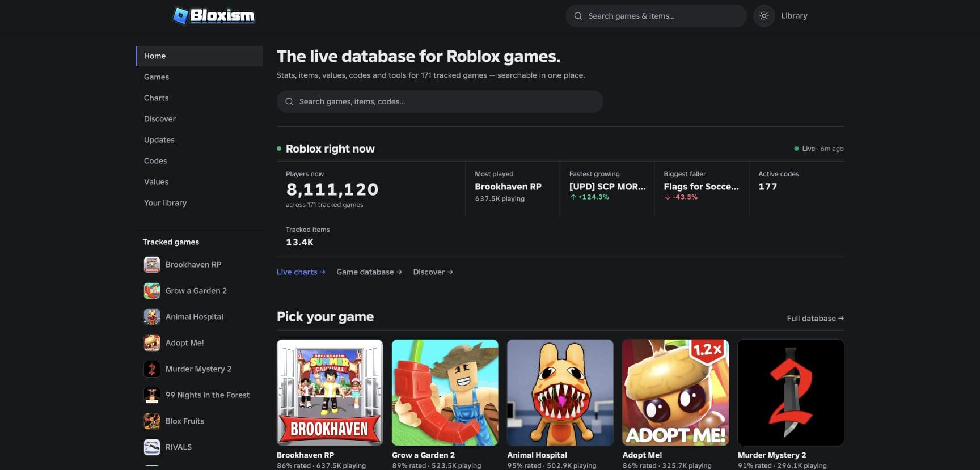Click the 99 Nights in the Forest icon
The image size is (980, 470).
point(152,395)
